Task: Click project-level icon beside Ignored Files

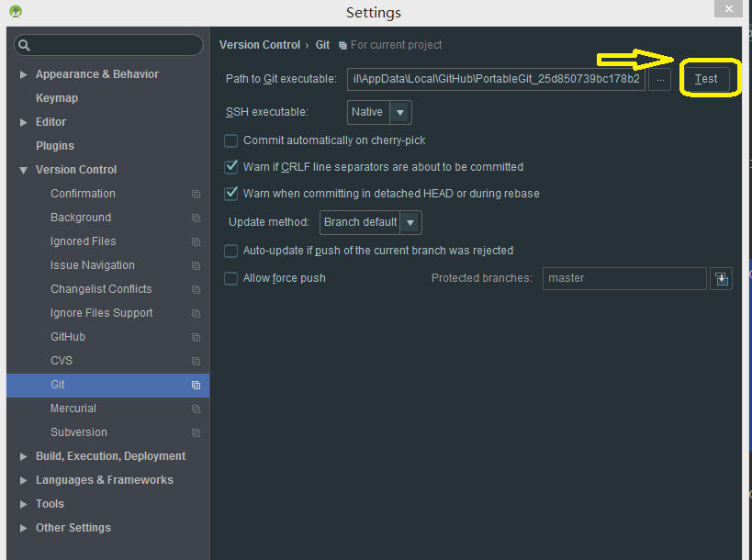Action: pos(196,242)
